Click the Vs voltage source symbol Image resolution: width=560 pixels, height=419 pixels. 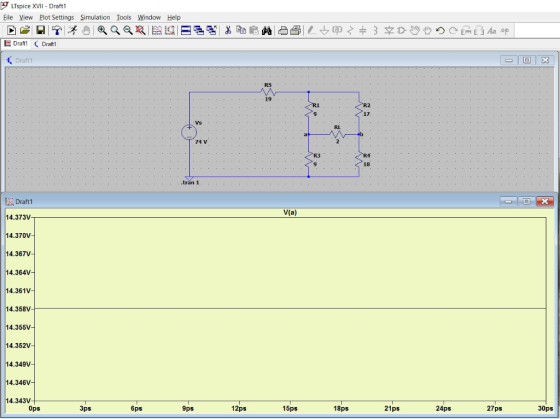click(189, 132)
